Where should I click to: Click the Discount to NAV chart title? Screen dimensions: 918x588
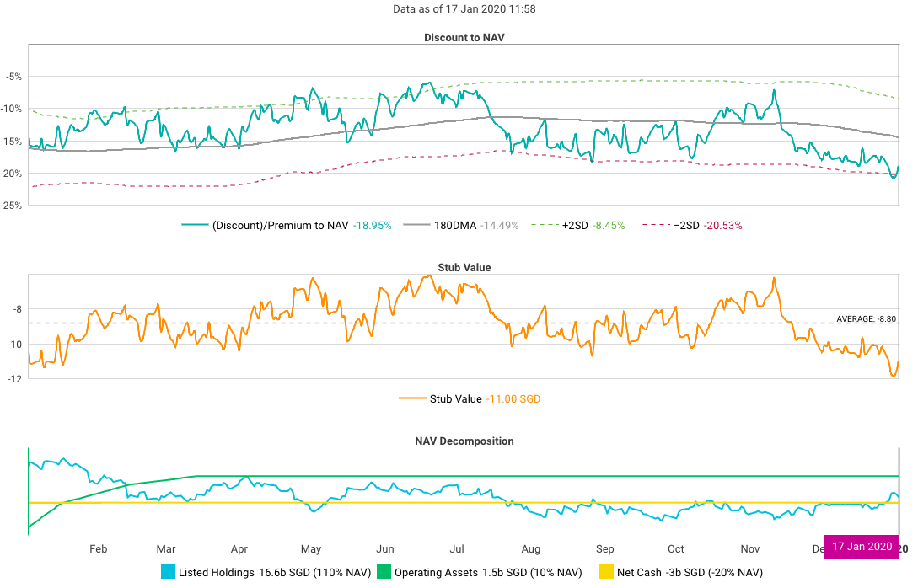464,37
